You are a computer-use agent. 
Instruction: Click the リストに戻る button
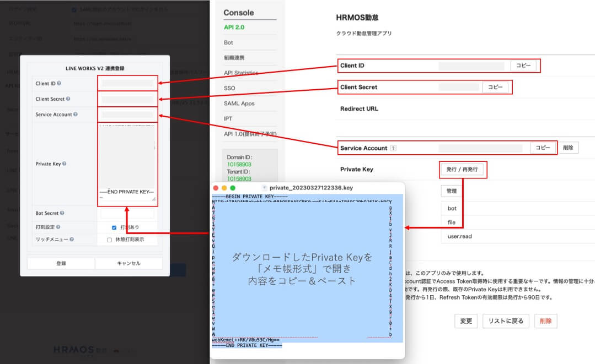click(x=506, y=321)
